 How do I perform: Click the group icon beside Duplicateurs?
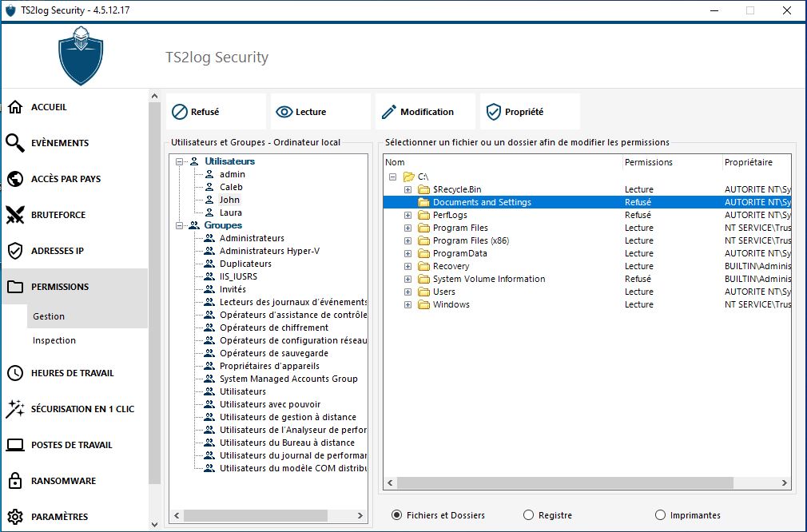coord(209,264)
